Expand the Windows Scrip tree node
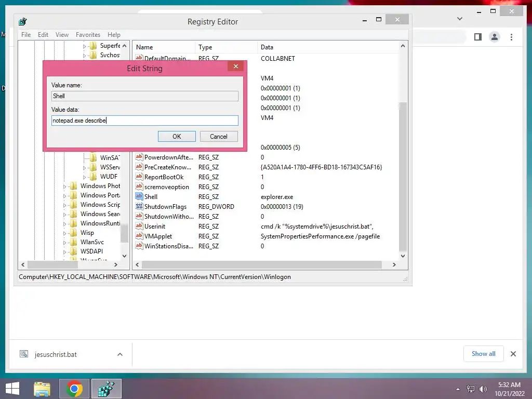 pyautogui.click(x=64, y=205)
